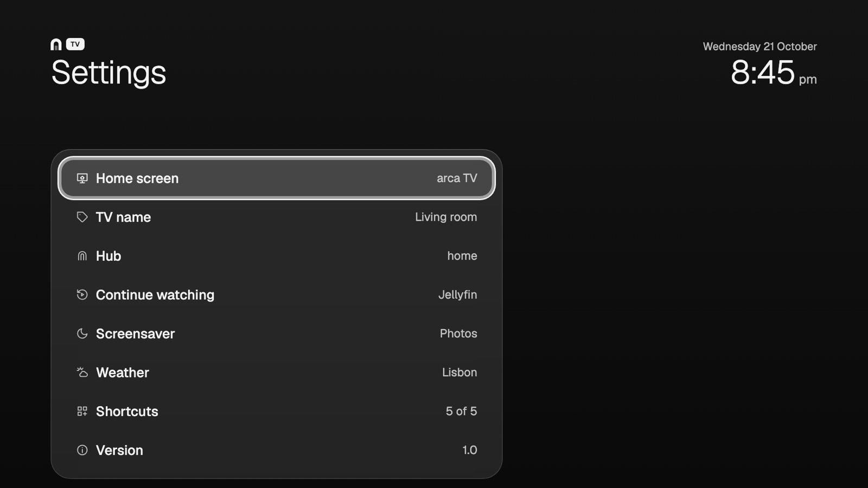Viewport: 868px width, 488px height.
Task: Click the Screensaver moon icon
Action: coord(82,333)
